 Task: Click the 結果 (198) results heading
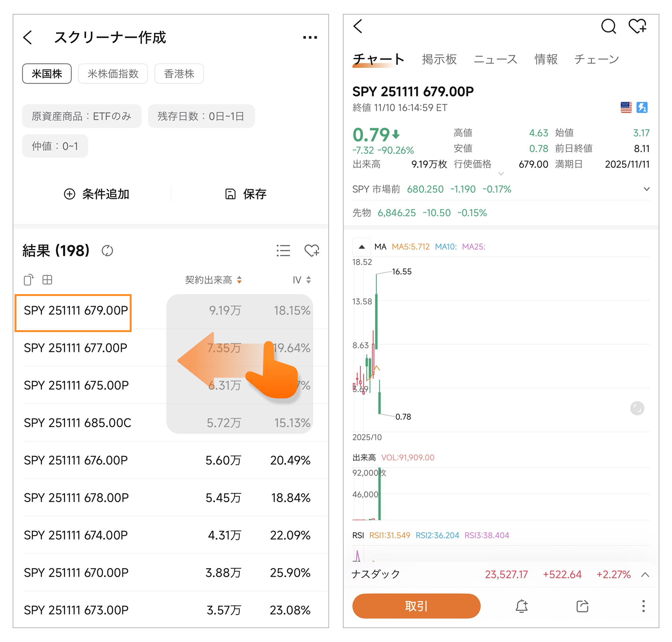pyautogui.click(x=56, y=250)
